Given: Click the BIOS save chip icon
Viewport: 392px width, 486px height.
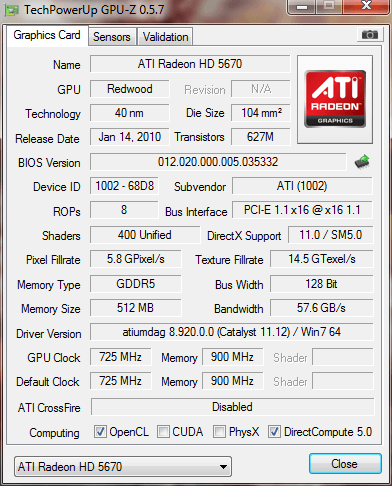Looking at the screenshot, I should pos(362,162).
